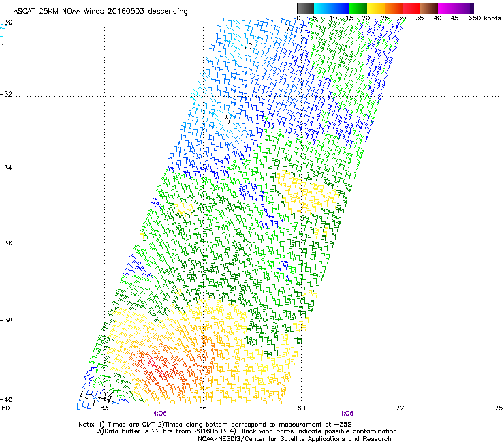The height and width of the screenshot is (443, 504).
Task: Select latitude label '-32'
Action: point(6,94)
